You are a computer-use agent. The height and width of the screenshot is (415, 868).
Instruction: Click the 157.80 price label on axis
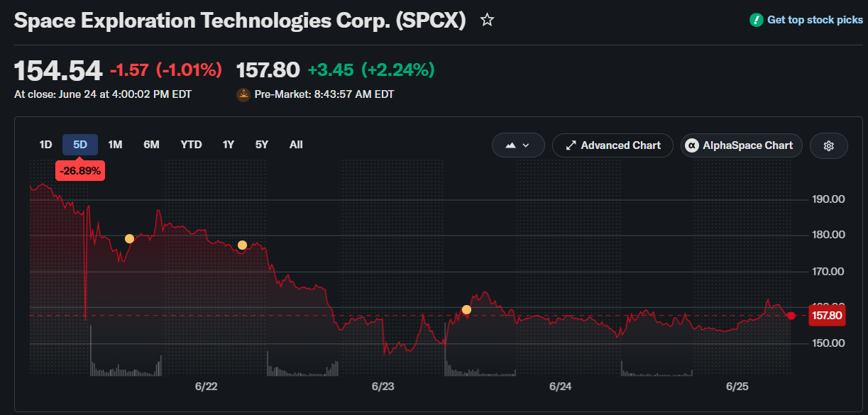click(826, 316)
